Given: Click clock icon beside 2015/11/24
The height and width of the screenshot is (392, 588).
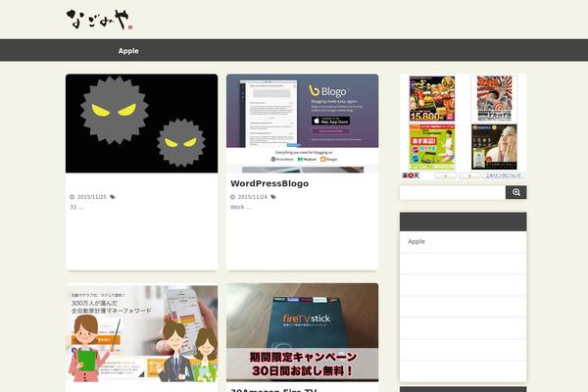Looking at the screenshot, I should tap(232, 197).
